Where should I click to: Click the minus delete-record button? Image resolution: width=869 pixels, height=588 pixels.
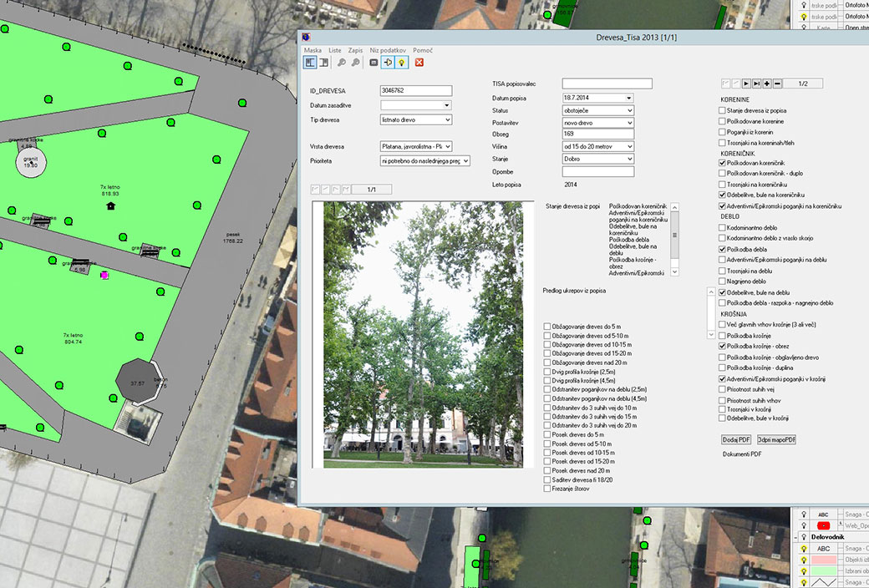coord(778,84)
